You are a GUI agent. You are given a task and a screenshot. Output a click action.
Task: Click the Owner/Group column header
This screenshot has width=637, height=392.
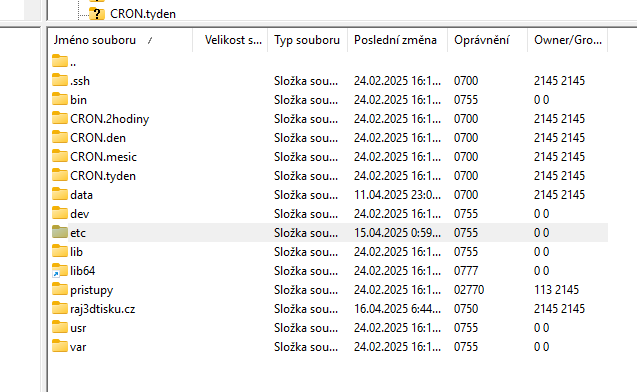tap(568, 40)
